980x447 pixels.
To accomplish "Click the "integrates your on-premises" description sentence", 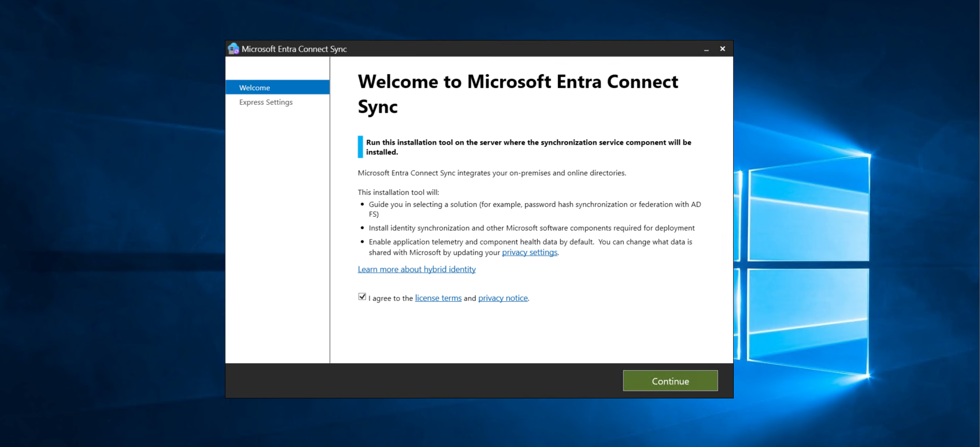I will pos(491,173).
